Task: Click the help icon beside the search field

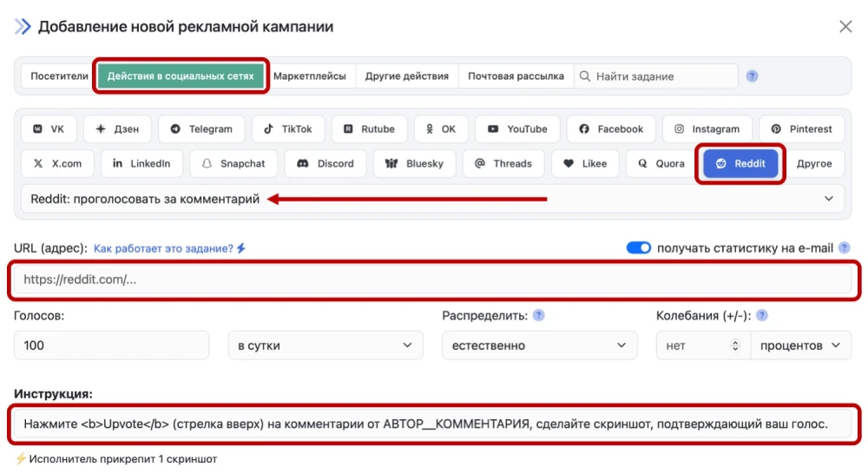Action: 753,76
